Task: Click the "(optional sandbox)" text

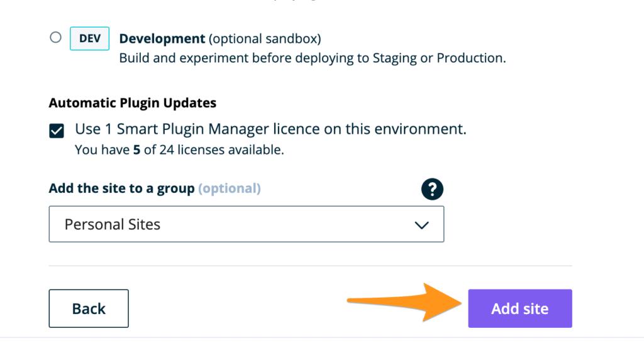Action: [265, 39]
